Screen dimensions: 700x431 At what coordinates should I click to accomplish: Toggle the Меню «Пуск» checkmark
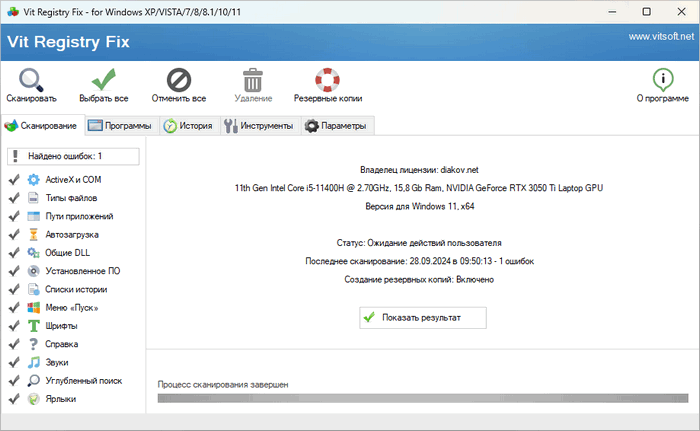tap(14, 308)
